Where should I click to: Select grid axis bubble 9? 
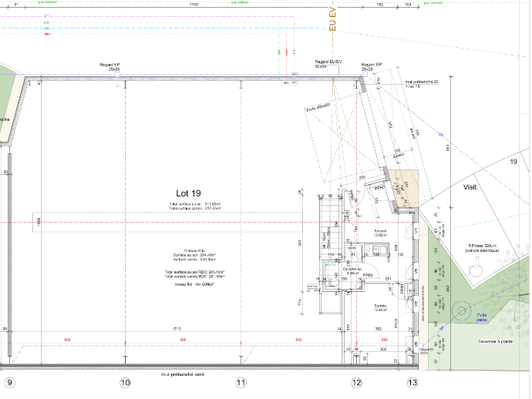click(9, 383)
